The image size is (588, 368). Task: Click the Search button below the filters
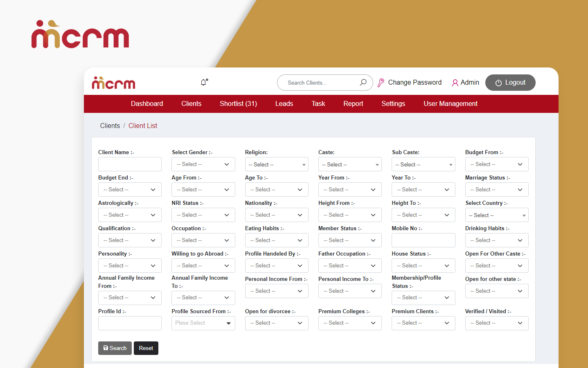click(115, 348)
